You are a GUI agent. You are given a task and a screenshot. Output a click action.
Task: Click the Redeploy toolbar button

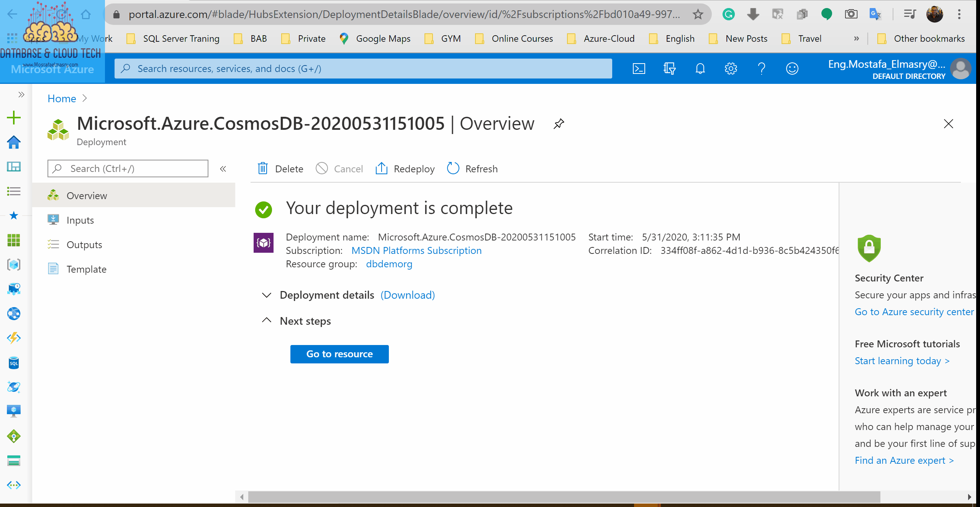click(x=405, y=169)
